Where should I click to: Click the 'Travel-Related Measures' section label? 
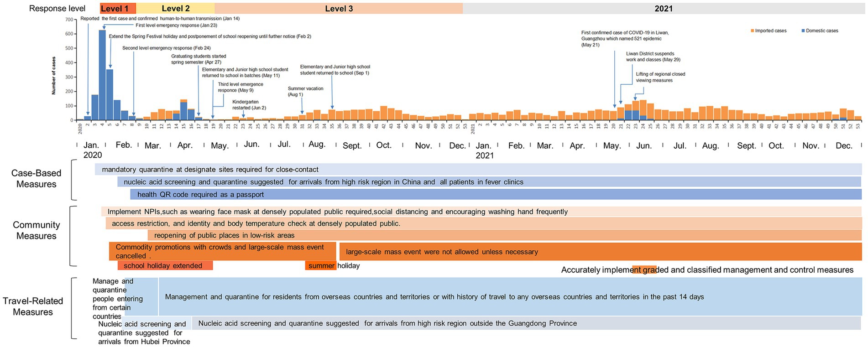pyautogui.click(x=33, y=306)
